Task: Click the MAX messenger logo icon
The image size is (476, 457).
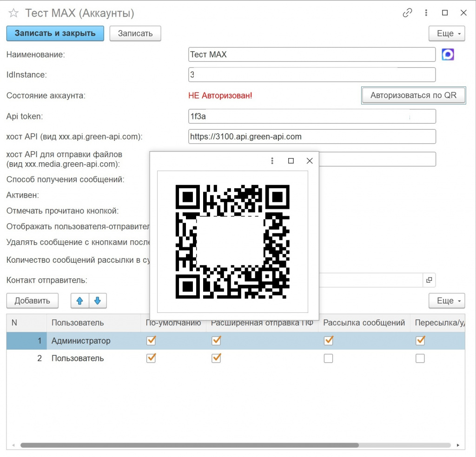Action: [448, 55]
